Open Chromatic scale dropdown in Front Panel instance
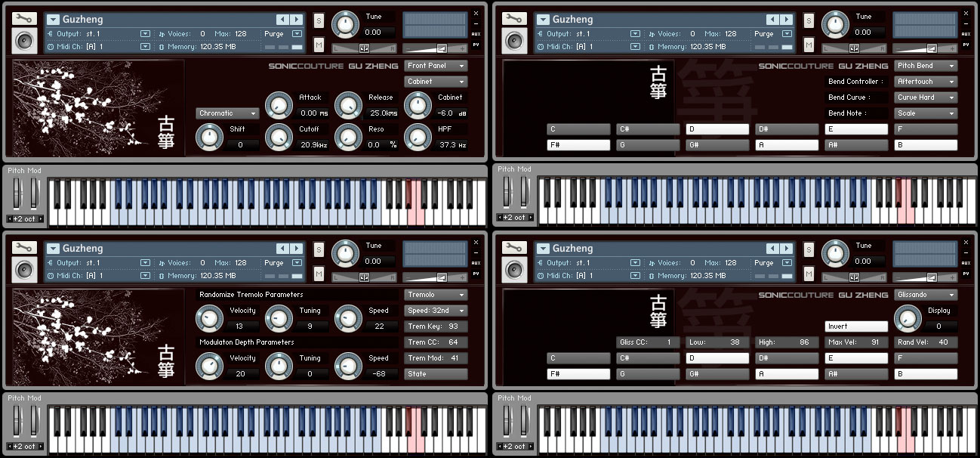Image resolution: width=980 pixels, height=458 pixels. coord(228,113)
